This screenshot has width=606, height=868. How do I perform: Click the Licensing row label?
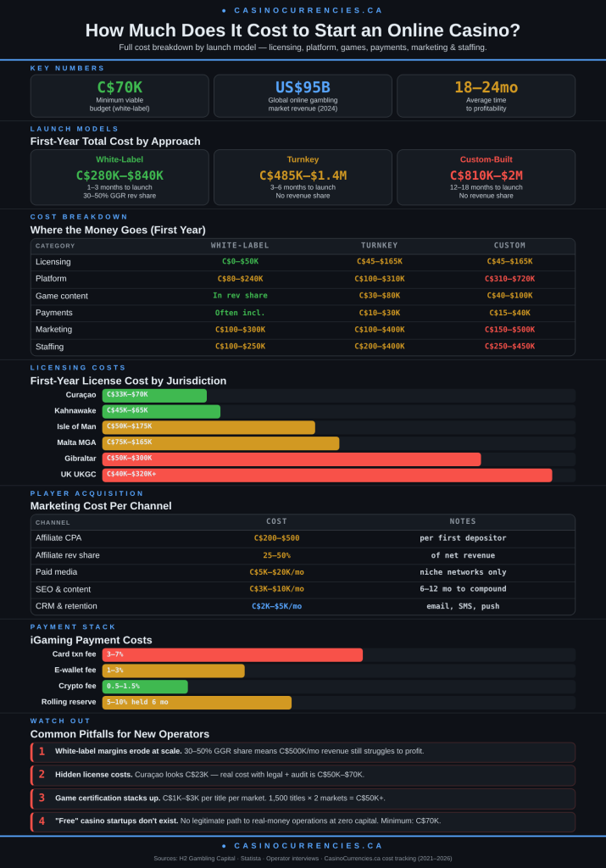[53, 262]
